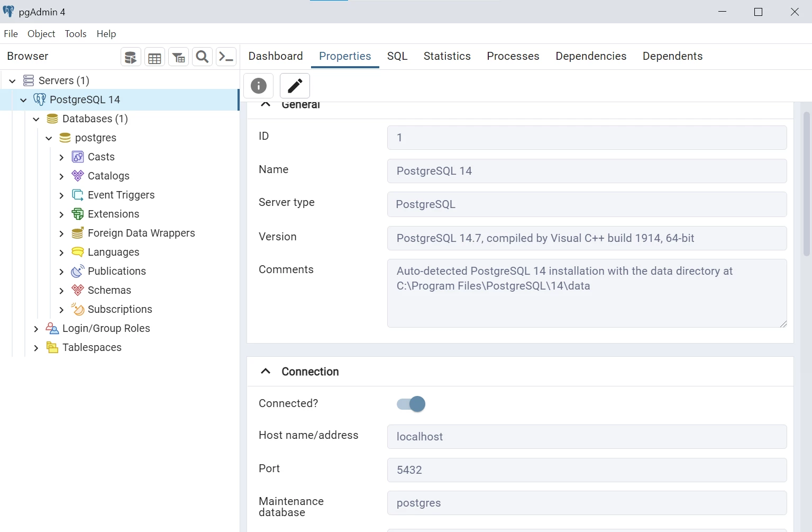Open the File menu
This screenshot has width=812, height=532.
click(x=11, y=34)
